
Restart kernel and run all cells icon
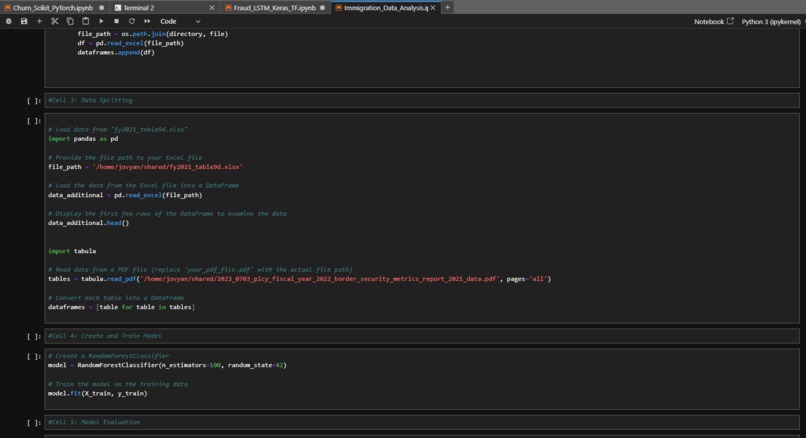click(147, 21)
